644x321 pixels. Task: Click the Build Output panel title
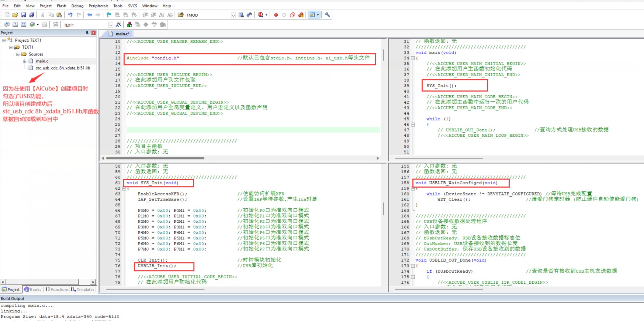[x=13, y=298]
